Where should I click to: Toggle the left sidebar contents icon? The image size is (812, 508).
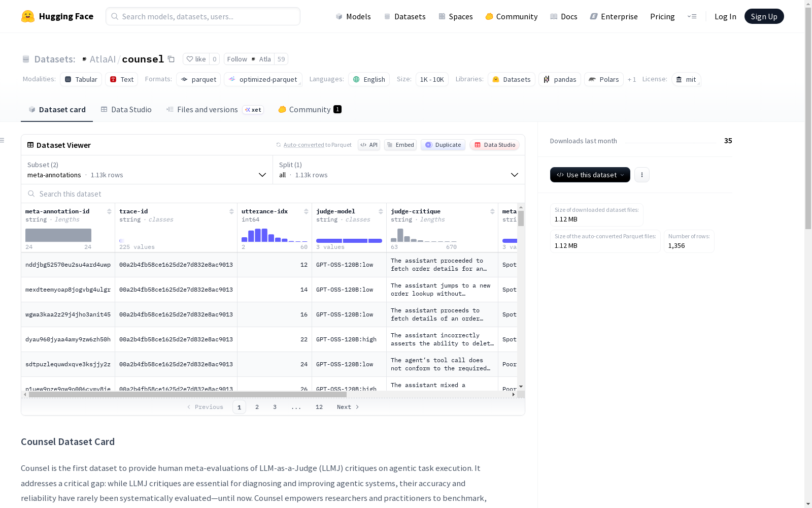[3, 140]
